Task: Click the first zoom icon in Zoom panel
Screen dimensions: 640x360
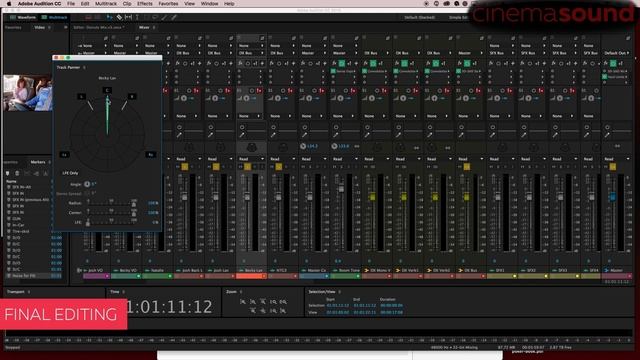Action: coord(243,302)
